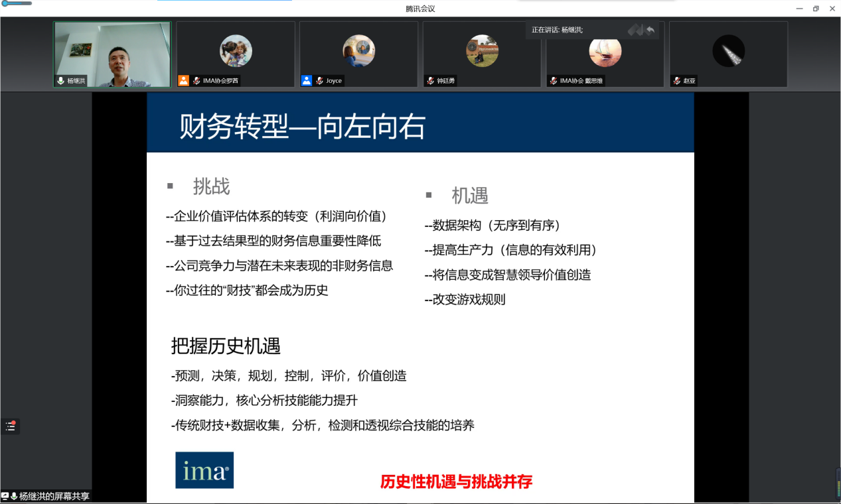Screen dimensions: 841x504
Task: Click the 杨继洪的屏幕共享 label
Action: [x=54, y=496]
